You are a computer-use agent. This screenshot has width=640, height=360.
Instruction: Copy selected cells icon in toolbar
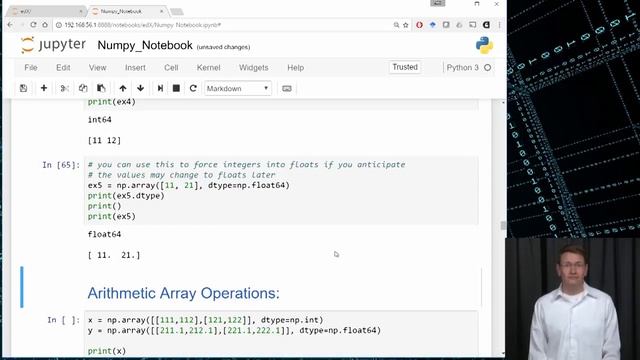83,88
